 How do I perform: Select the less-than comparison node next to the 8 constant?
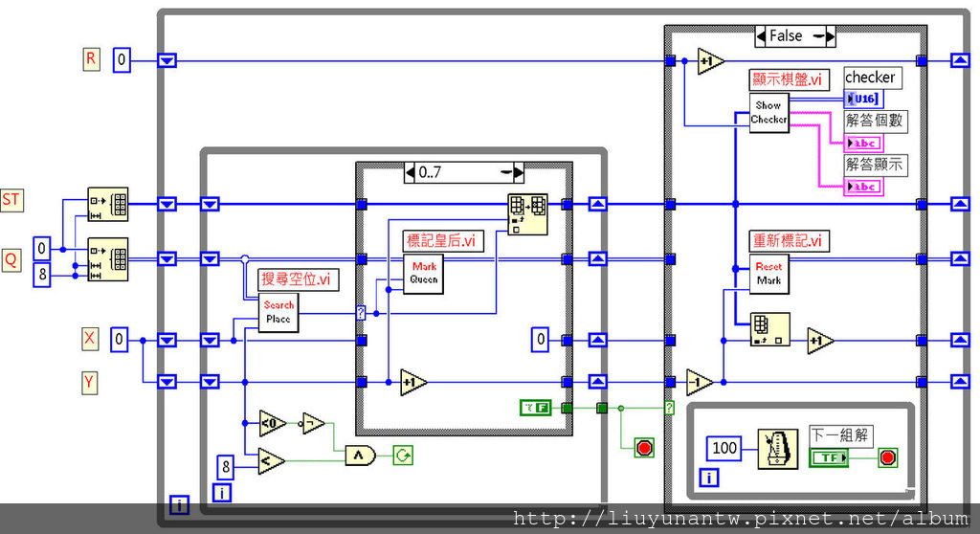coord(271,461)
